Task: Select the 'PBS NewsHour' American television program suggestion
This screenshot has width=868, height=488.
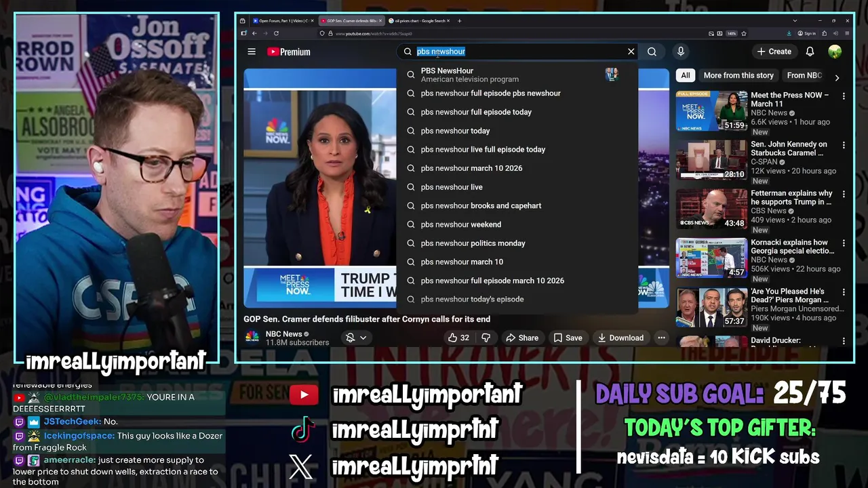Action: (517, 75)
